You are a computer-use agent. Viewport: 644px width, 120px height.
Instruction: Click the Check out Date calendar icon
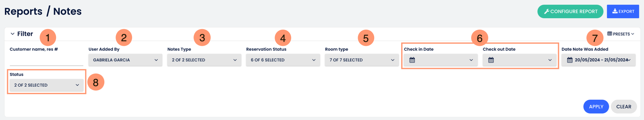pyautogui.click(x=491, y=60)
